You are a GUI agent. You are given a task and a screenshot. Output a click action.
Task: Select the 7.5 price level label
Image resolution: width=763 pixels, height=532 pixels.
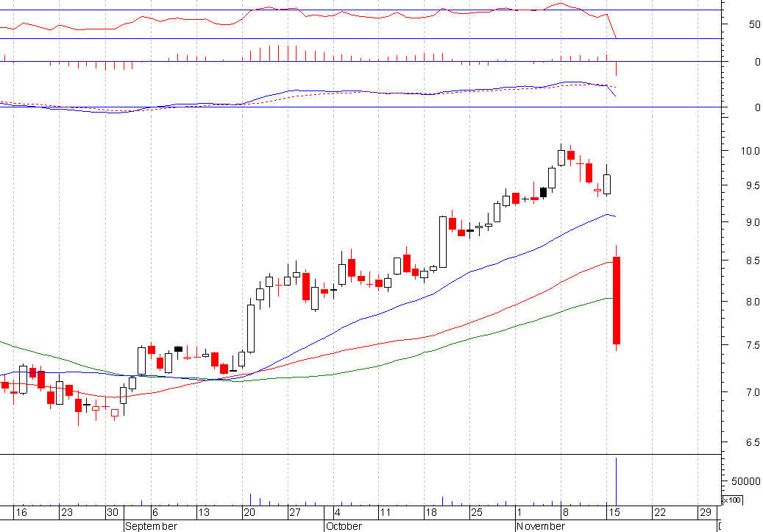(752, 345)
